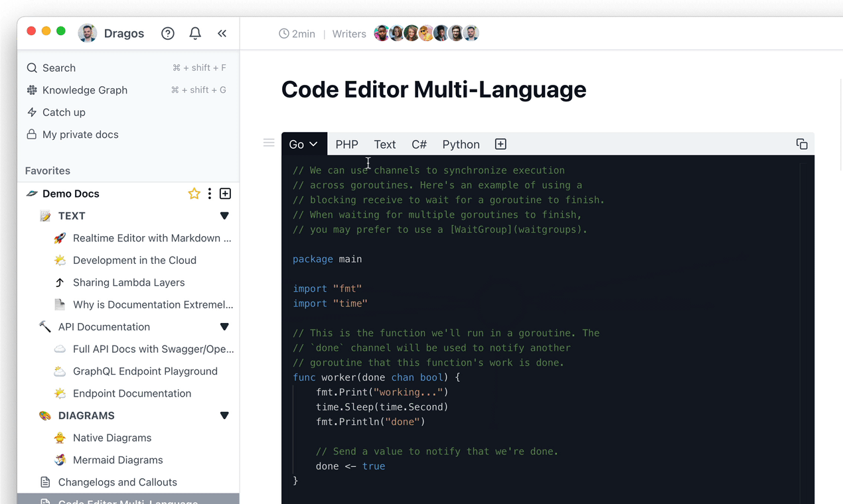Open notifications with the bell icon
Screen dimensions: 843x504
pos(195,32)
